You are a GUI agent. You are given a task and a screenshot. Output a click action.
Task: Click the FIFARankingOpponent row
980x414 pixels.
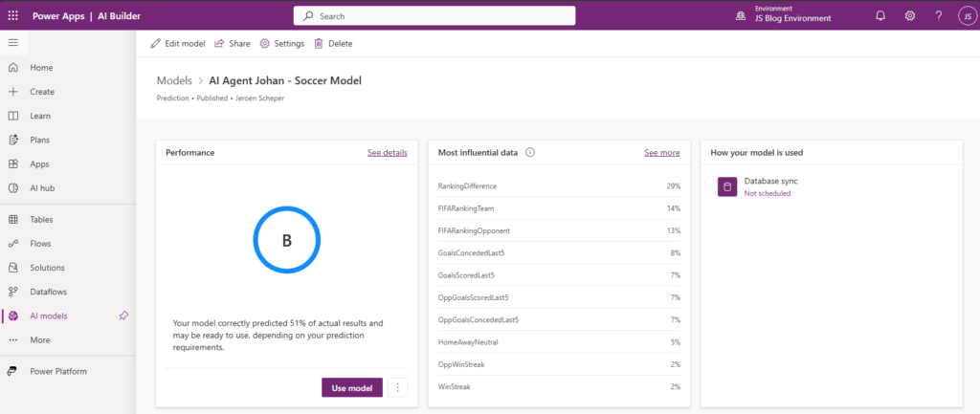559,230
